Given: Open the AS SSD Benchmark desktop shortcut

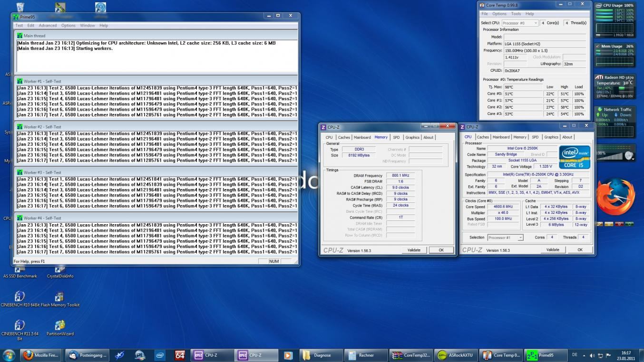Looking at the screenshot, I should [20, 273].
